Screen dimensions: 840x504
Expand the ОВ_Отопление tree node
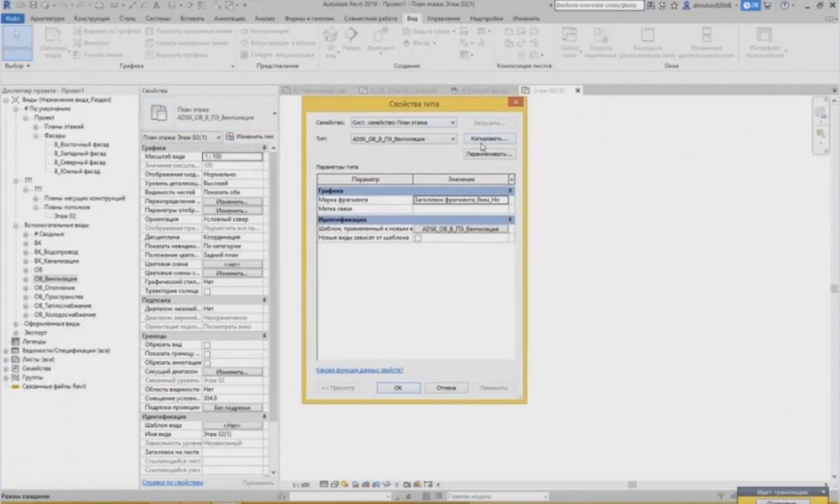(26, 288)
